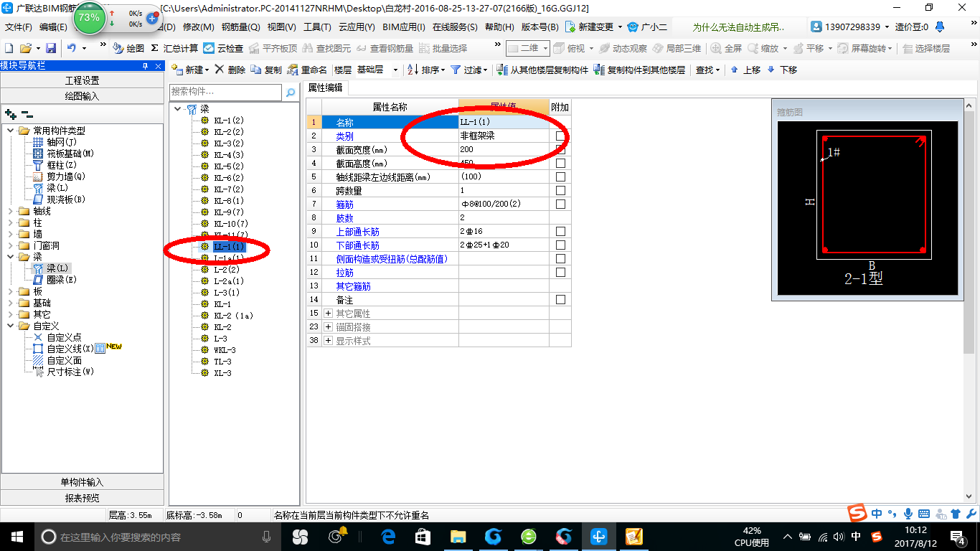Open the 钢筋量(Q) menu
Image resolution: width=980 pixels, height=551 pixels.
point(241,27)
